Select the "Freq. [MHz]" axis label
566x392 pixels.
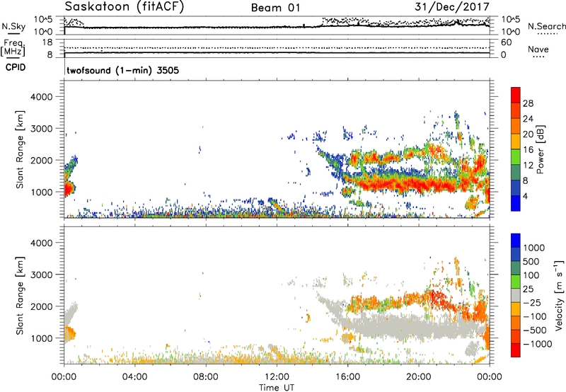pos(13,47)
